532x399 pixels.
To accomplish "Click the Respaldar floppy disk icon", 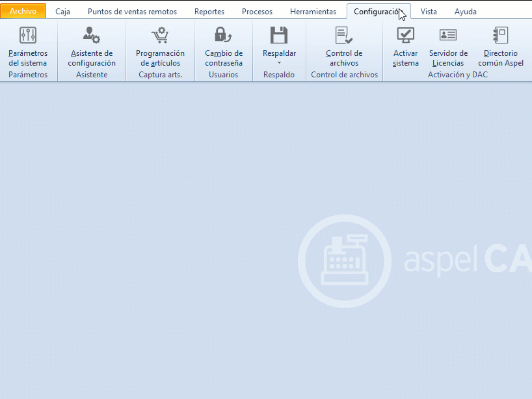I will pyautogui.click(x=279, y=35).
